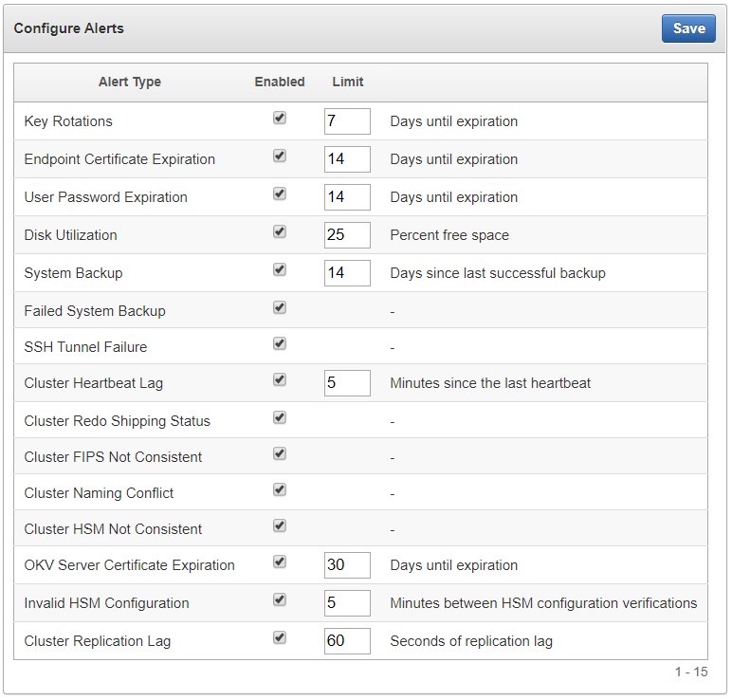This screenshot has width=732, height=700.
Task: Click OKV Server Certificate Expiration limit field
Action: click(347, 565)
